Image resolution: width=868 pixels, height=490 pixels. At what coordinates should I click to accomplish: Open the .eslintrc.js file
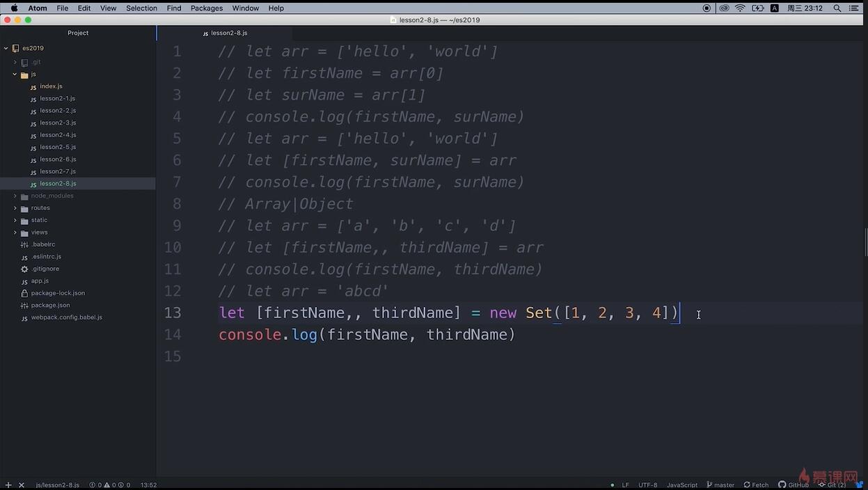coord(46,257)
